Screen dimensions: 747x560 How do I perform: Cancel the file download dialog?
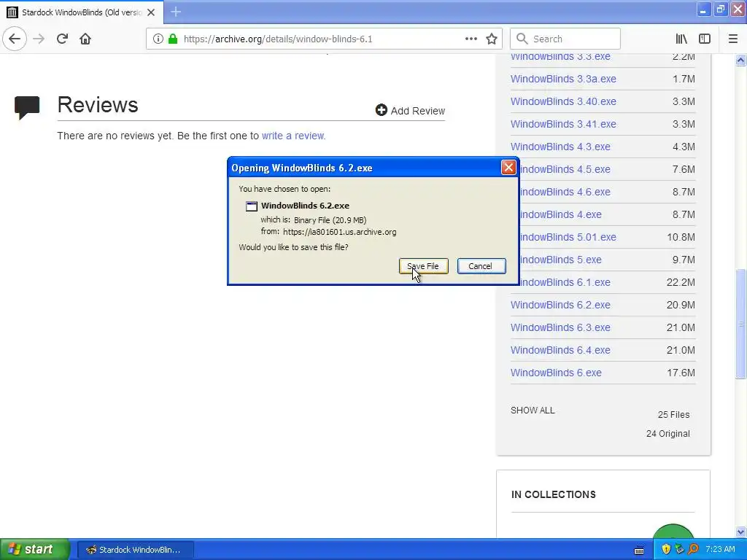(x=481, y=266)
